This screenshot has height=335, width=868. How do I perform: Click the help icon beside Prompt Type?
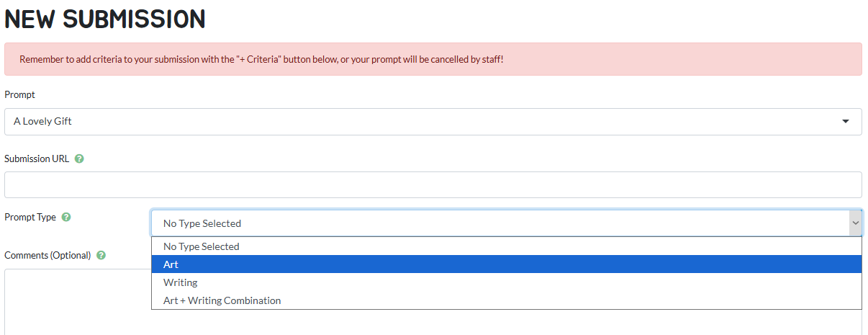coord(66,217)
